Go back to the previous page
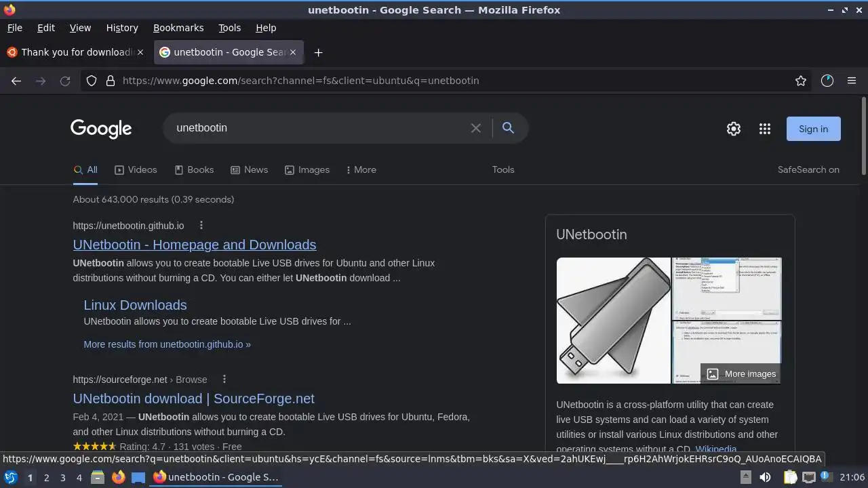 (x=16, y=81)
